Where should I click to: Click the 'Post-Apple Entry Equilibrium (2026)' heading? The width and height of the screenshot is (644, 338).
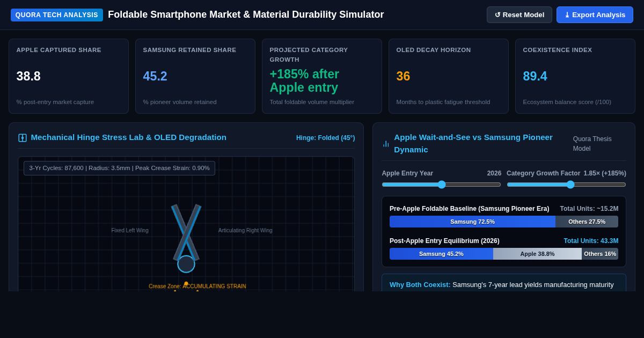[444, 241]
